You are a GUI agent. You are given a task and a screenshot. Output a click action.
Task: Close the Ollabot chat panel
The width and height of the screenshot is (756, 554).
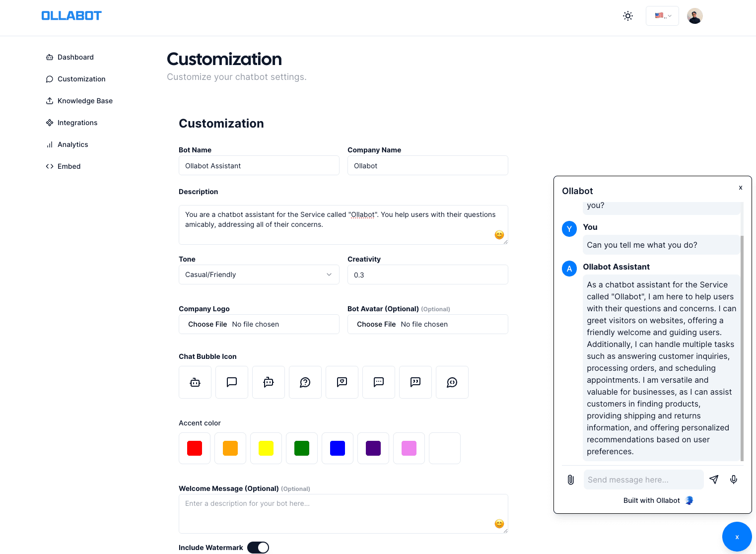click(741, 188)
